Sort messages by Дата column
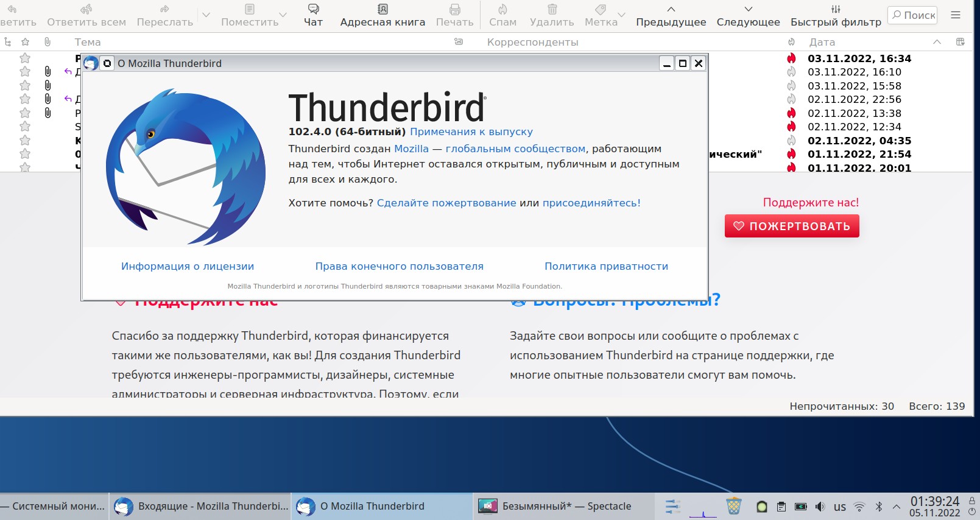The image size is (980, 520). coord(822,42)
